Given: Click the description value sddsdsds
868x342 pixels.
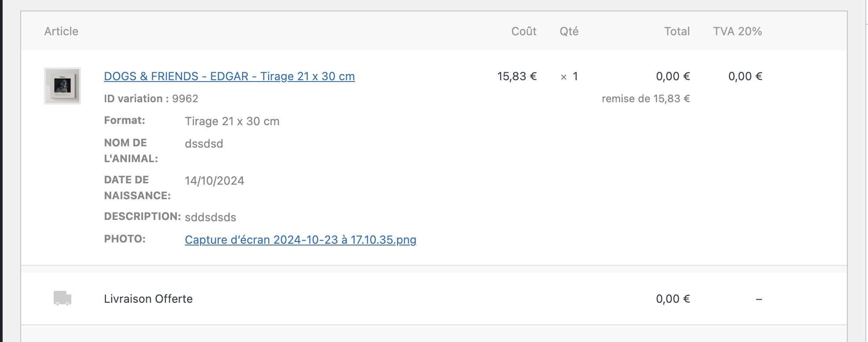Looking at the screenshot, I should (x=210, y=217).
